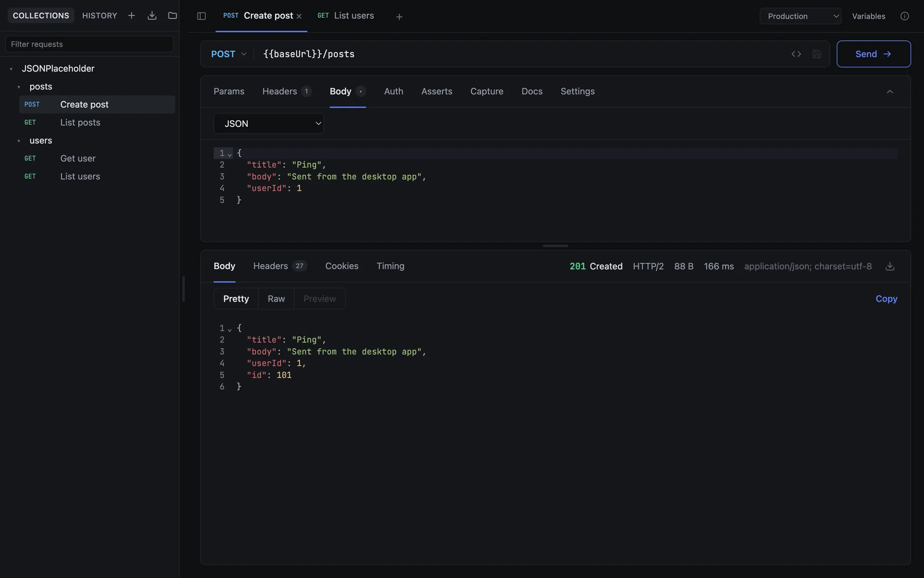Open the Asserts tab

tap(437, 92)
